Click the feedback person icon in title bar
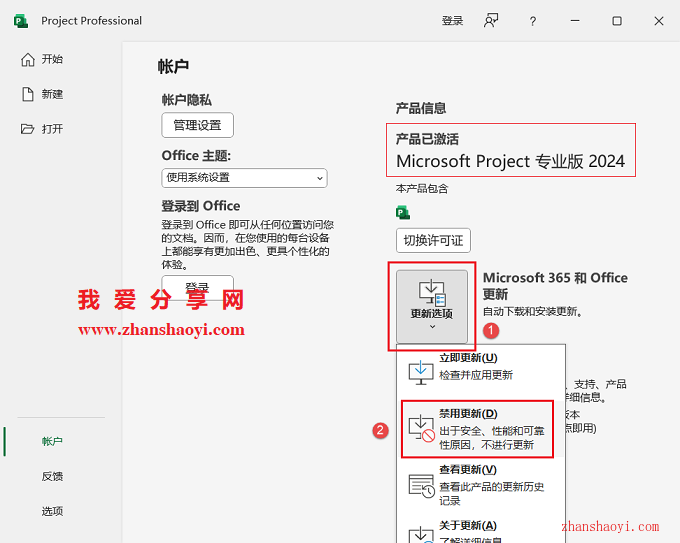Screen dimensions: 680x543 click(491, 20)
